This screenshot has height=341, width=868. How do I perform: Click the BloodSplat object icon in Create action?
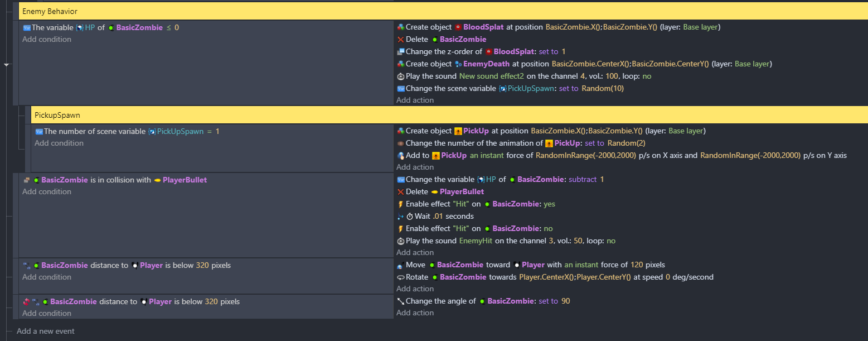click(x=458, y=27)
